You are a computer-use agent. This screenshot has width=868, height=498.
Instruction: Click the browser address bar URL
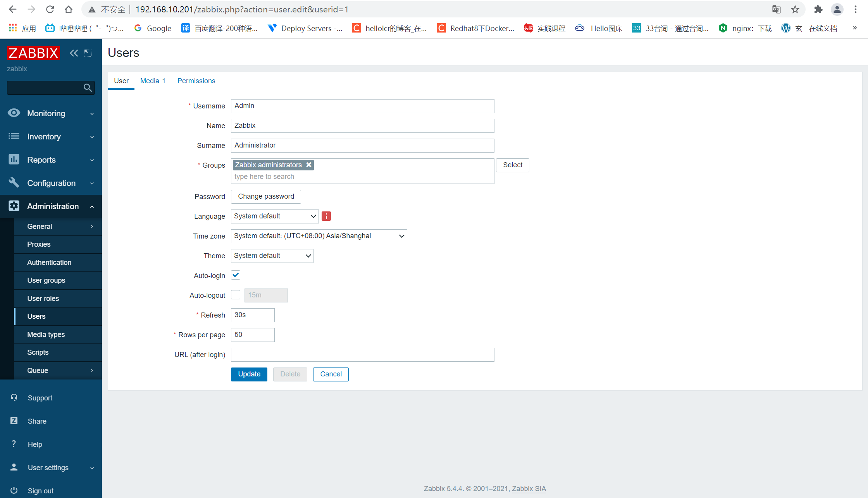[242, 9]
